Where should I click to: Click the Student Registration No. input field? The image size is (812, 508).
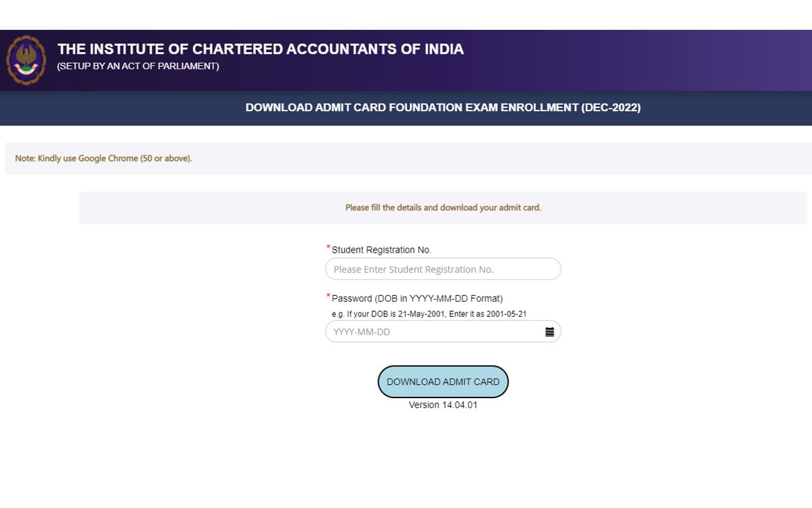click(443, 269)
